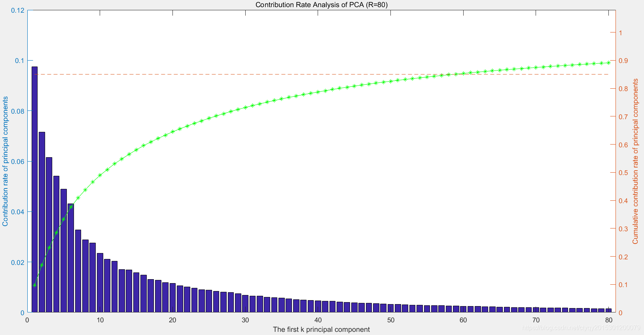Select the second bar, with a height of about 0.07
The image size is (644, 335).
click(x=42, y=222)
